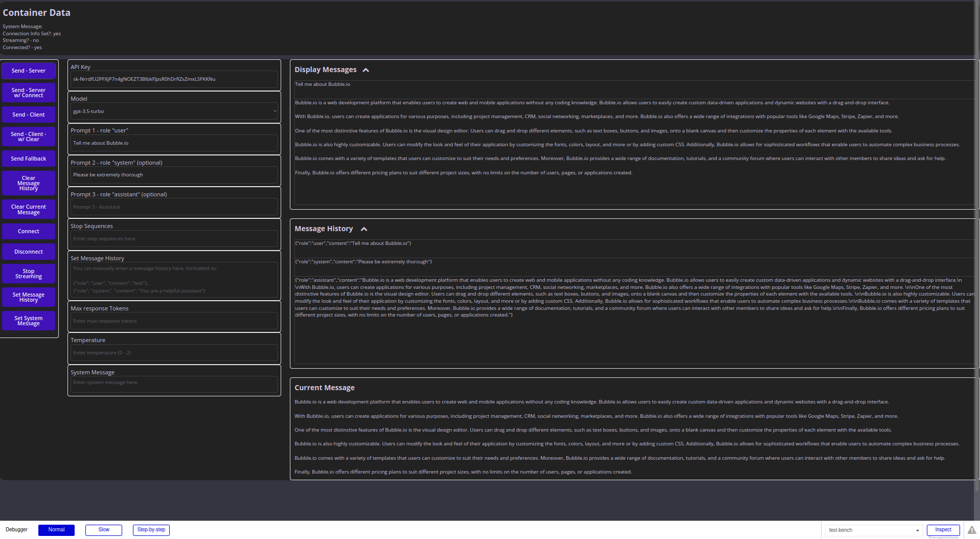Enable Step-by-step debugging mode
This screenshot has height=539, width=980.
(151, 530)
